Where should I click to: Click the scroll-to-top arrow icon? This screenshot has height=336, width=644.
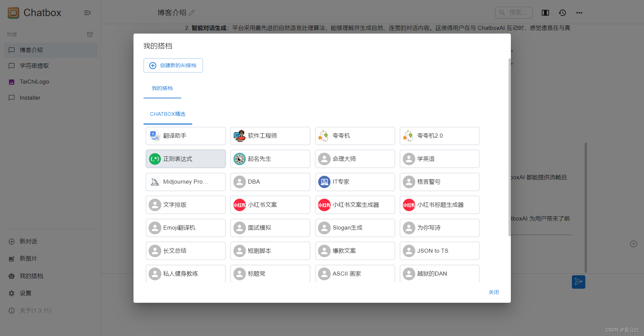[633, 244]
